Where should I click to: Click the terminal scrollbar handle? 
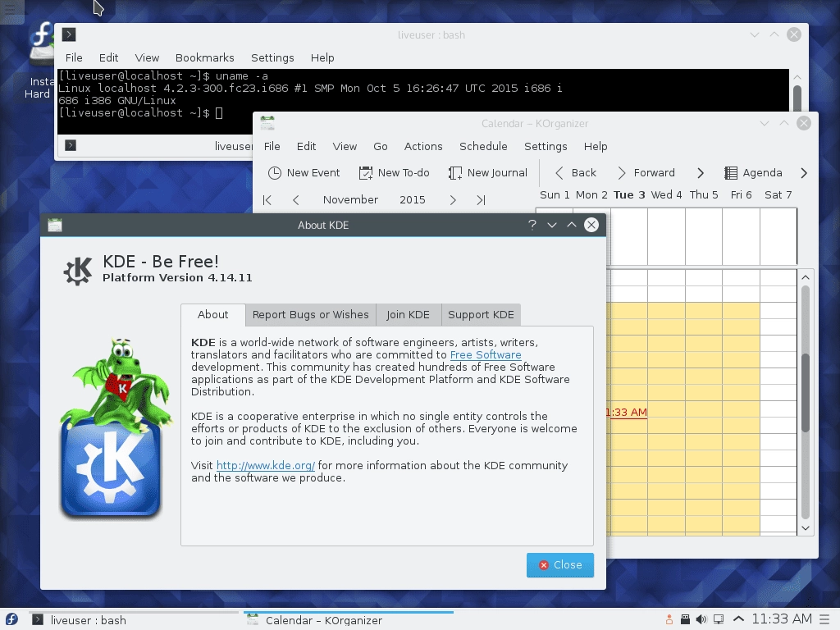pyautogui.click(x=797, y=98)
